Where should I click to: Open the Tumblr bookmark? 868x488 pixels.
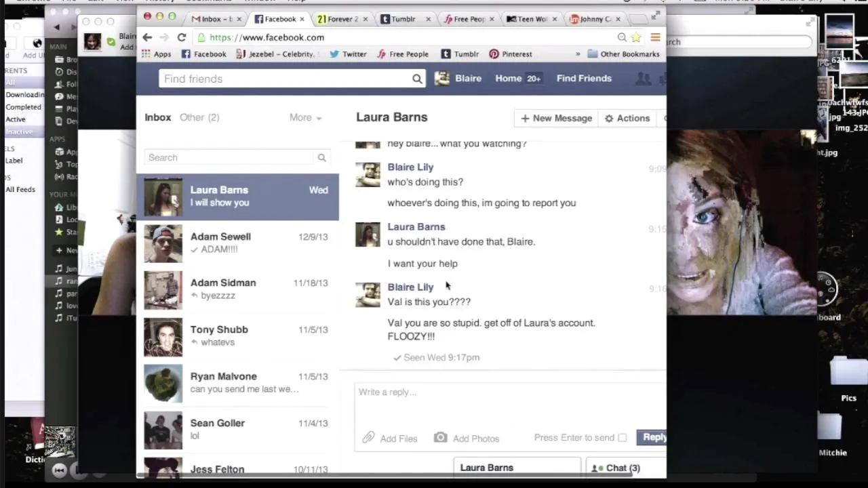(460, 54)
